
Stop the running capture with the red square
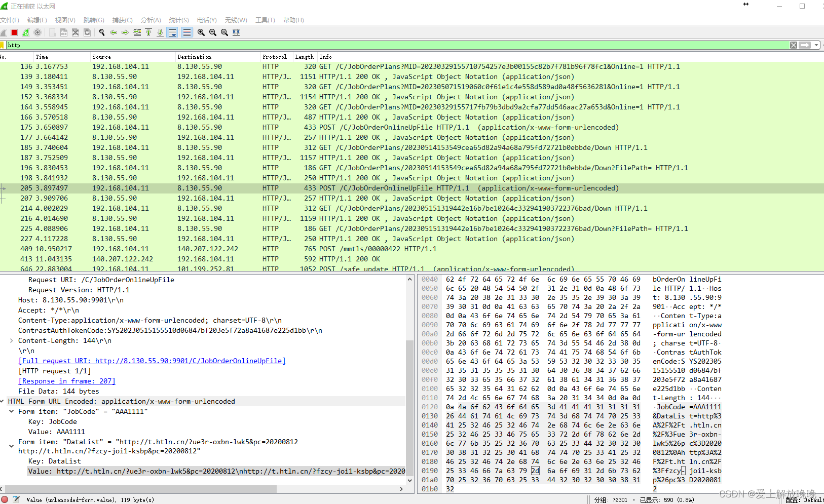14,32
